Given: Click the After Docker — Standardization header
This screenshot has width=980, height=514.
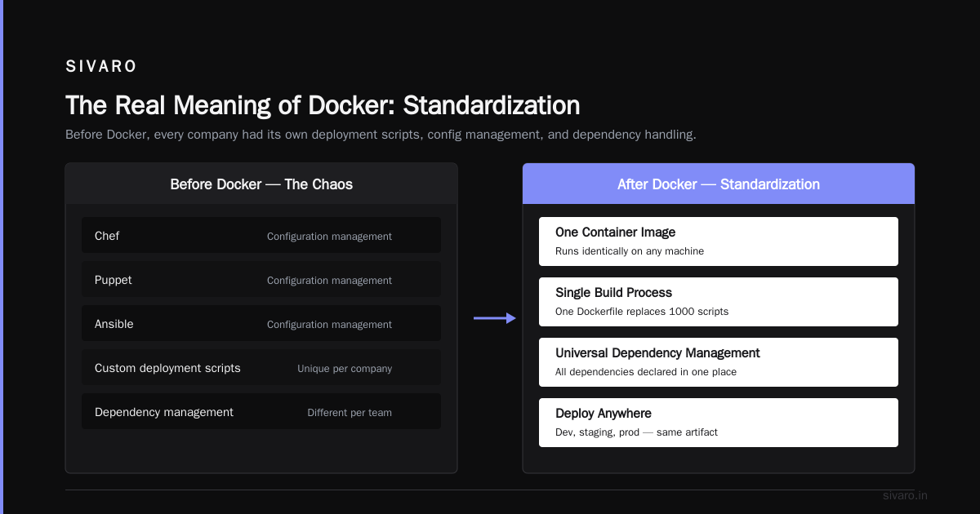Looking at the screenshot, I should 719,184.
